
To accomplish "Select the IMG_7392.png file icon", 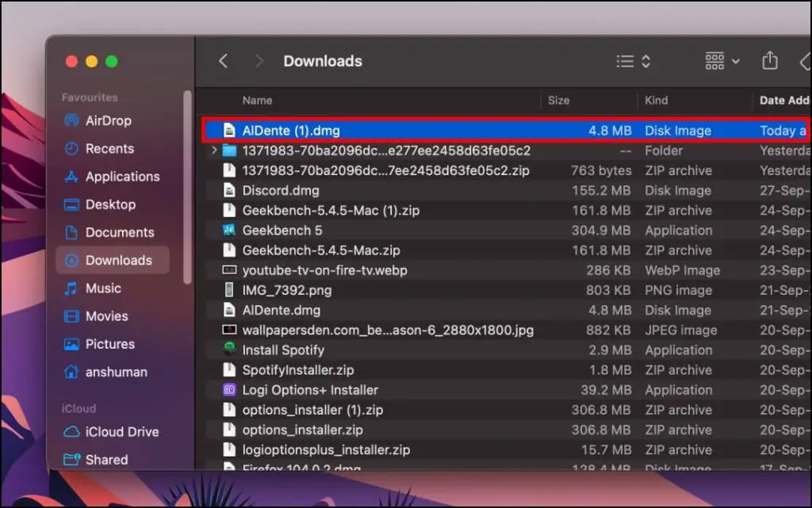I will coord(229,290).
